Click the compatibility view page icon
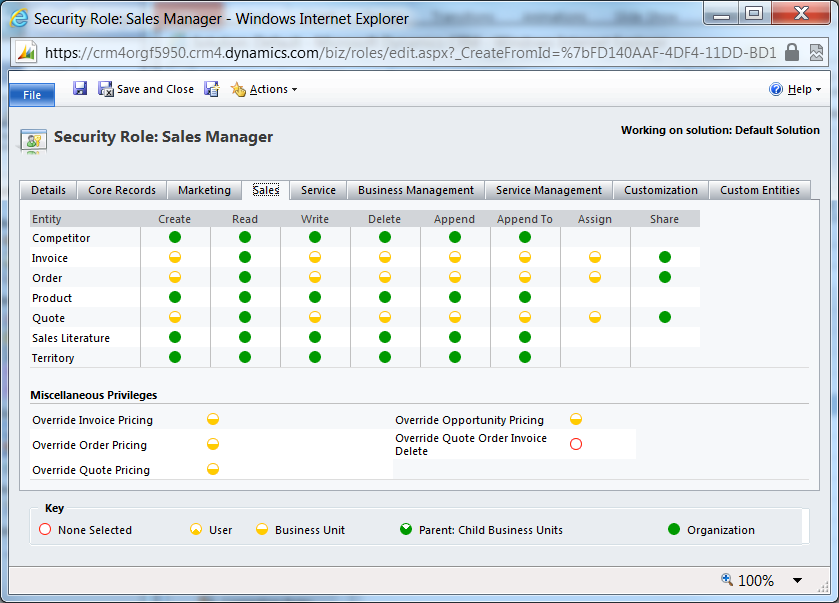Image resolution: width=839 pixels, height=603 pixels. (x=816, y=52)
